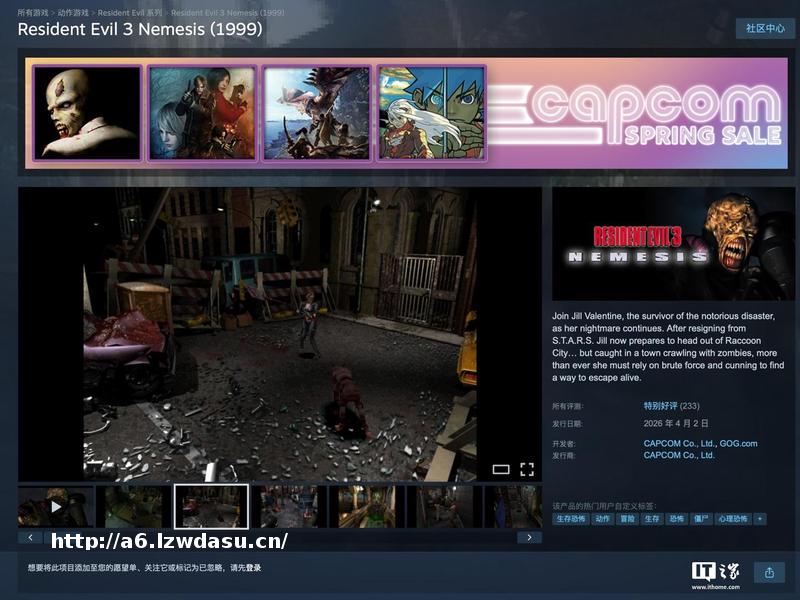This screenshot has height=600, width=800.
Task: Select the 生存恐怖 tag
Action: 570,519
